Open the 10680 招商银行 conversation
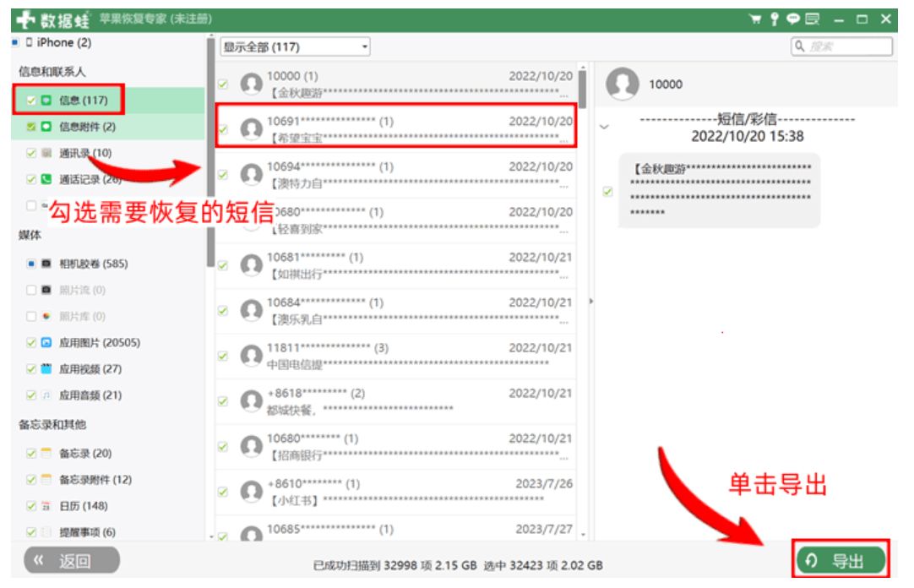The height and width of the screenshot is (588, 914). (x=396, y=447)
